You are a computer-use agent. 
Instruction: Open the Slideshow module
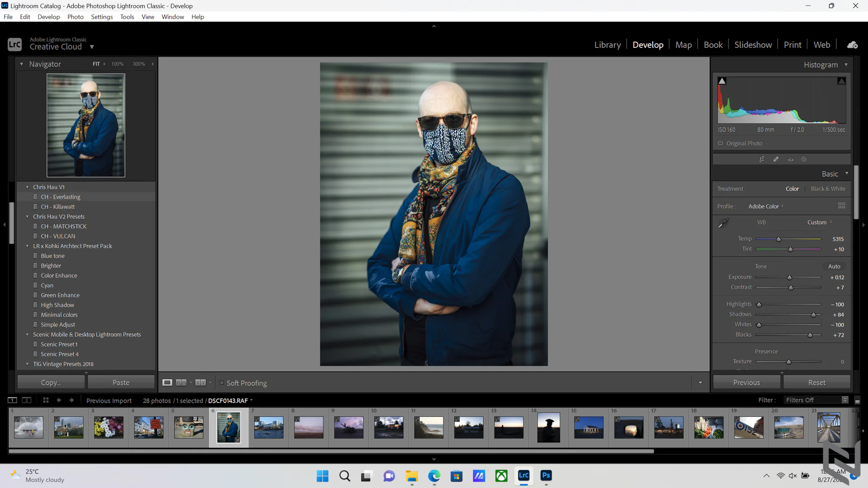pos(753,45)
